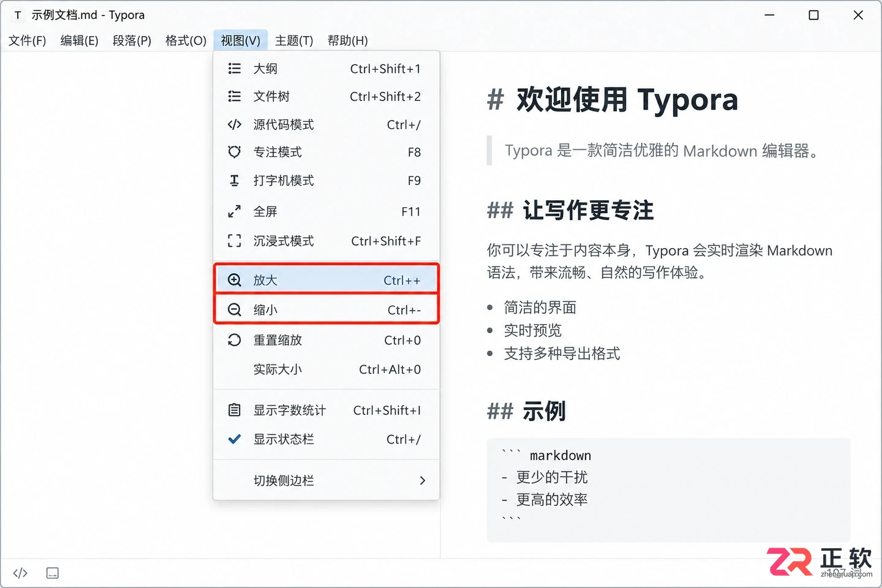Click the typewriter icon beside 打字机模式
882x588 pixels.
click(234, 181)
